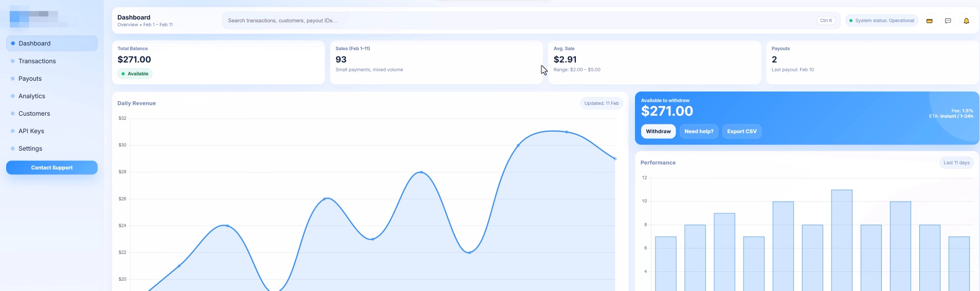
Task: Open the chat messages icon
Action: click(x=948, y=21)
